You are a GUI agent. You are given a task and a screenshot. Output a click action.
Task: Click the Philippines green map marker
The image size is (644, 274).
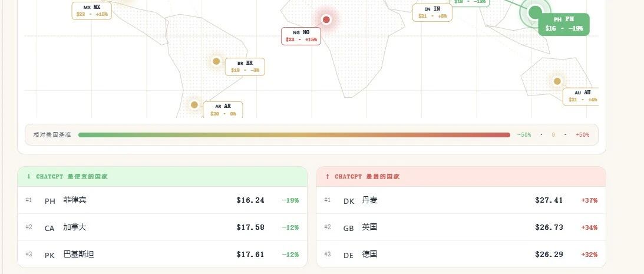pos(535,12)
